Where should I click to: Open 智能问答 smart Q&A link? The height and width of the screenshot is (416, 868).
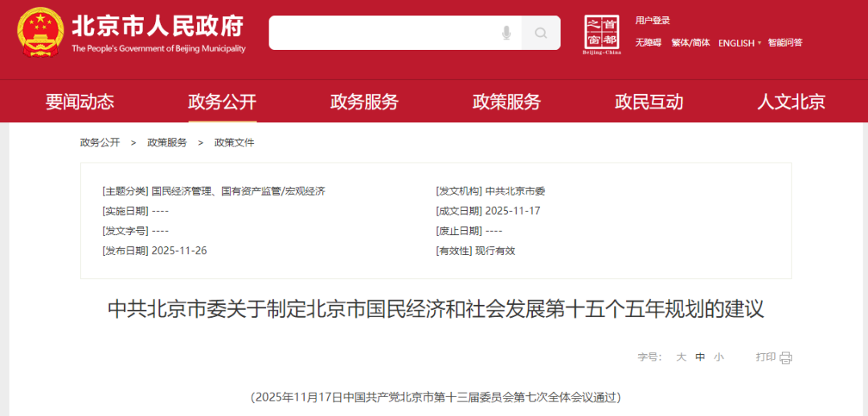pos(784,43)
